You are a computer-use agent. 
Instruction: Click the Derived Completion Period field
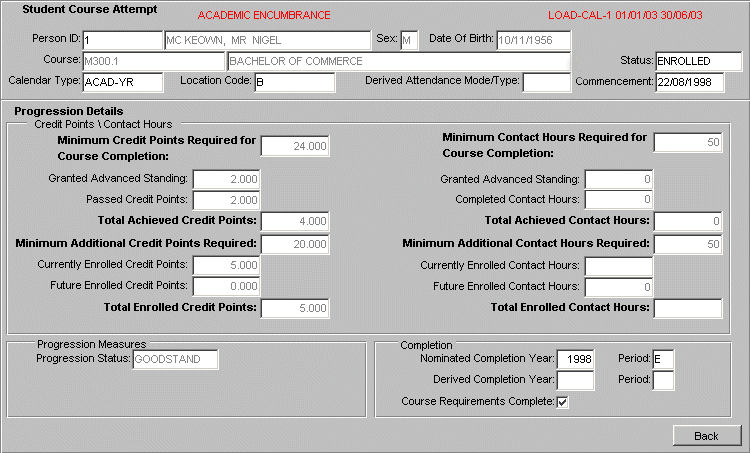[663, 380]
